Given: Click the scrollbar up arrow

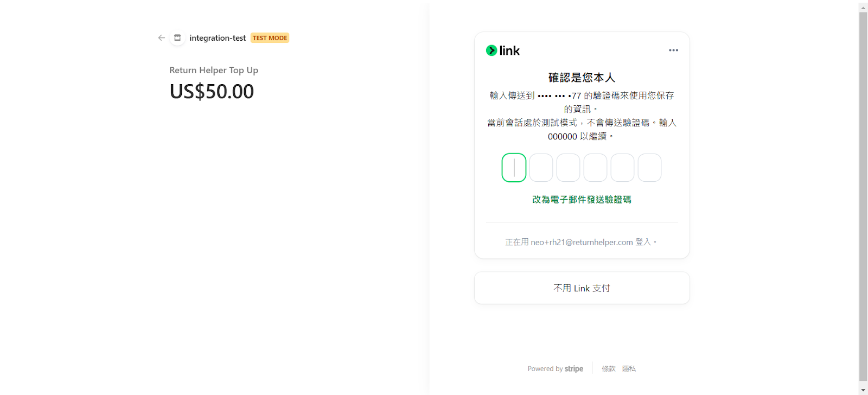Looking at the screenshot, I should coord(863,7).
